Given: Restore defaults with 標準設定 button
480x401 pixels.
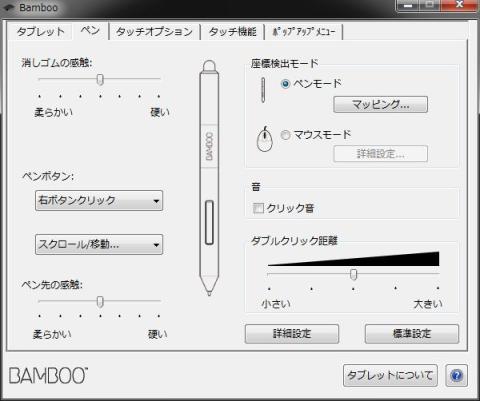Looking at the screenshot, I should [x=412, y=334].
